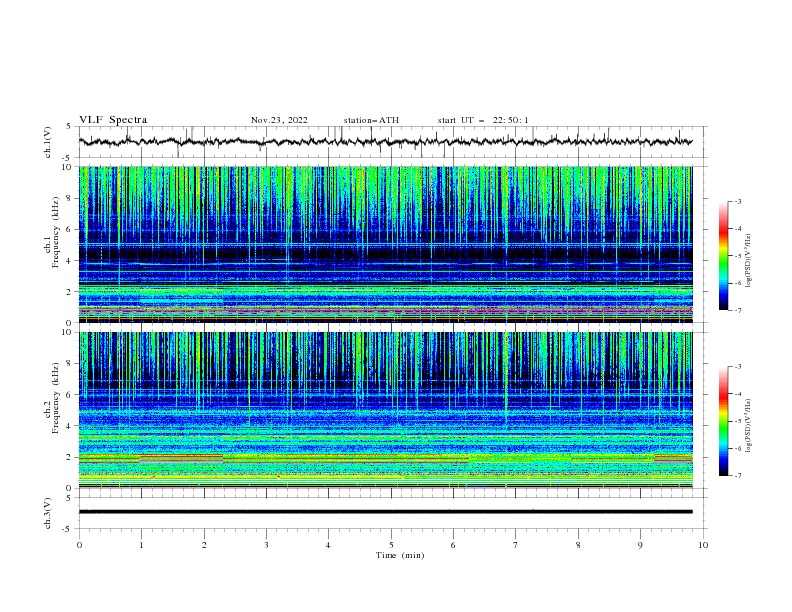Click the "VLF Spectra" plot title
Screen dimensions: 792x612
pos(113,120)
